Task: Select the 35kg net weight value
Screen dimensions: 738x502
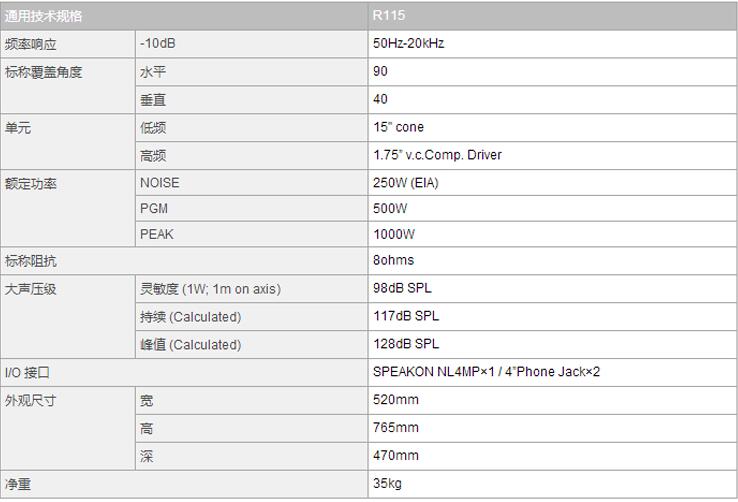Action: [x=386, y=484]
